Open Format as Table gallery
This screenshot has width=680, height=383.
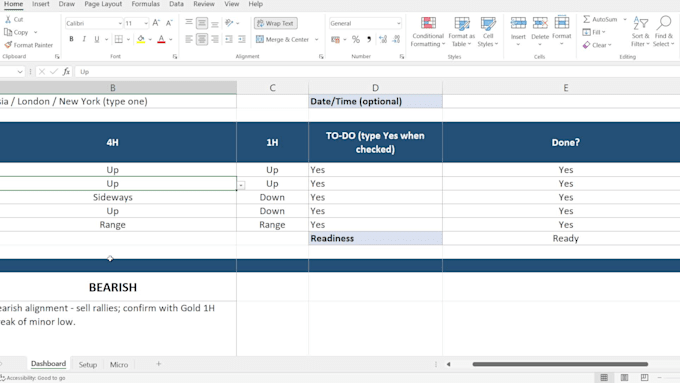[461, 32]
